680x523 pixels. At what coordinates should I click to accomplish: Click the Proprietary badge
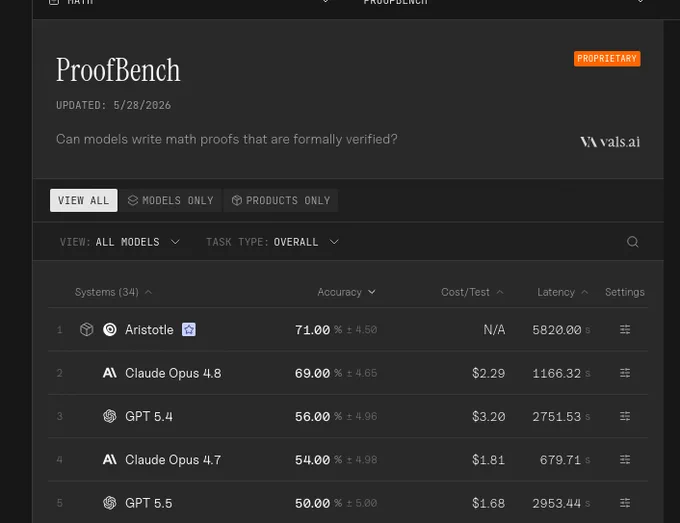(x=607, y=59)
